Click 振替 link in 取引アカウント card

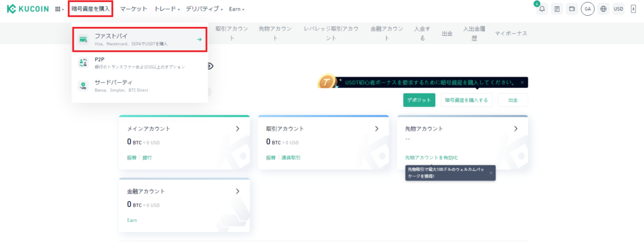click(x=270, y=158)
